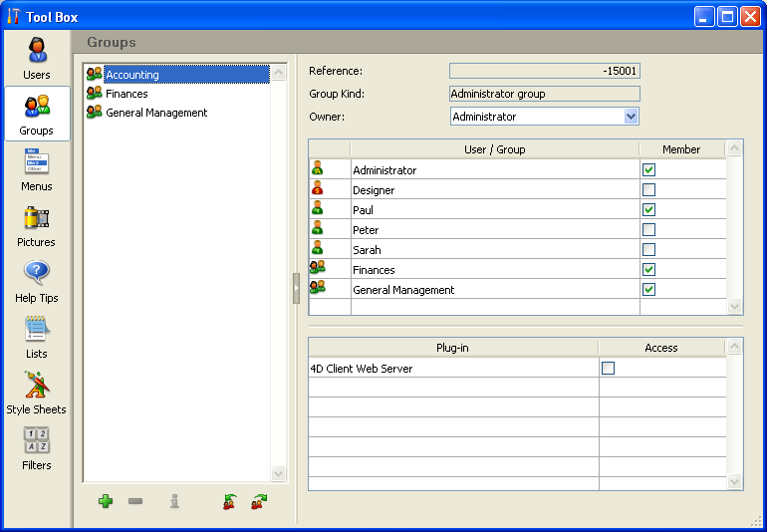Click the green plus add group button

(x=106, y=501)
